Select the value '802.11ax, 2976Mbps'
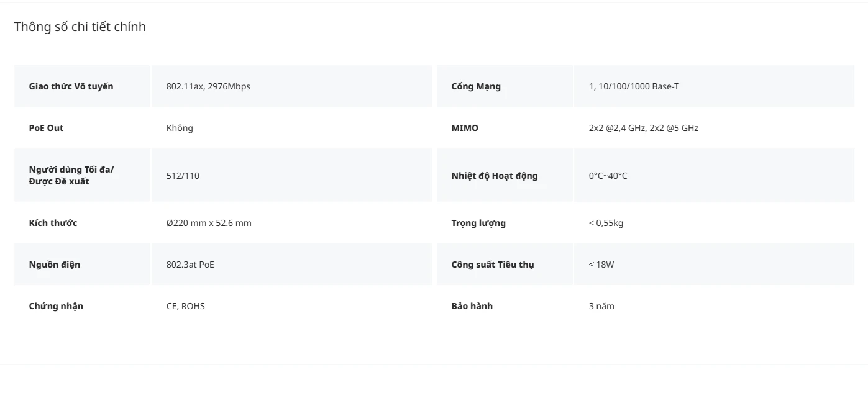Screen dimensions: 868x416 click(208, 86)
